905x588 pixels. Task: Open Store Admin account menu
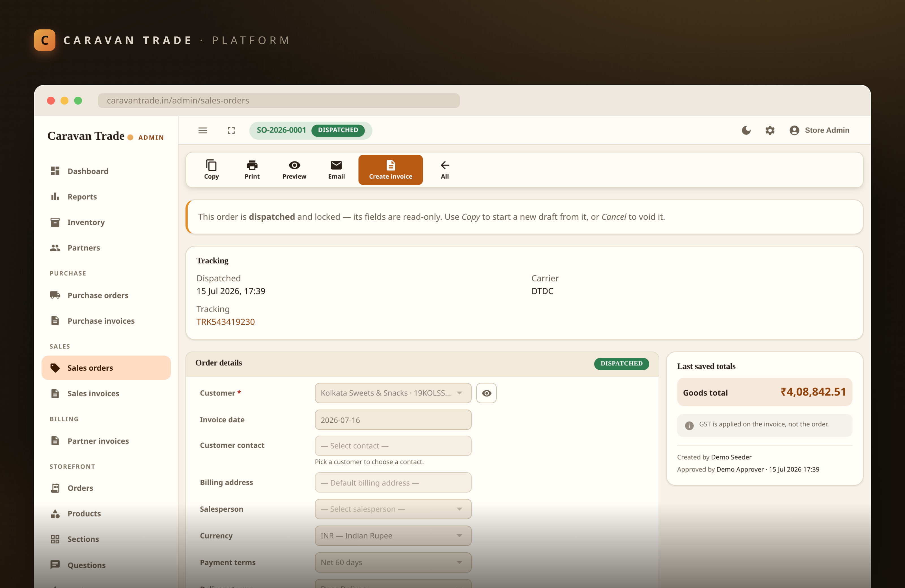coord(819,130)
